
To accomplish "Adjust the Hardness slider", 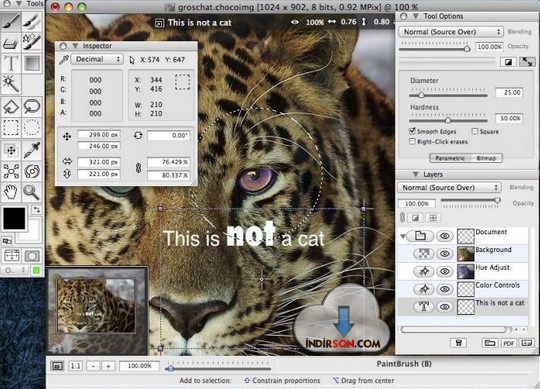I will (448, 120).
